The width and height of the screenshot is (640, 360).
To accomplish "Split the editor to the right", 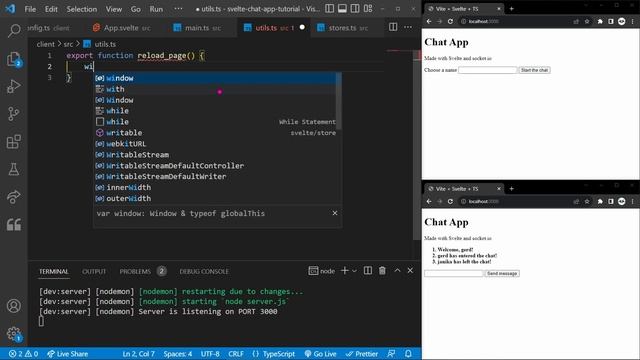I will pyautogui.click(x=393, y=27).
